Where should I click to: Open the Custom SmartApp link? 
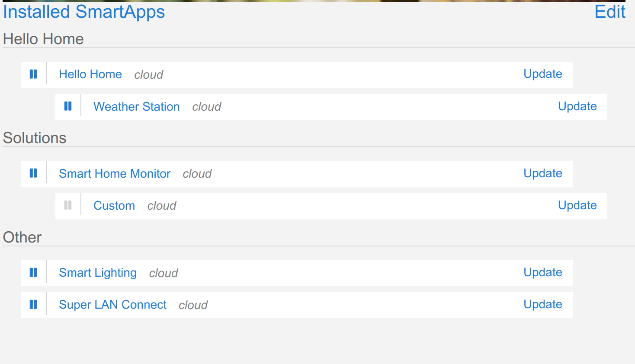[x=114, y=205]
